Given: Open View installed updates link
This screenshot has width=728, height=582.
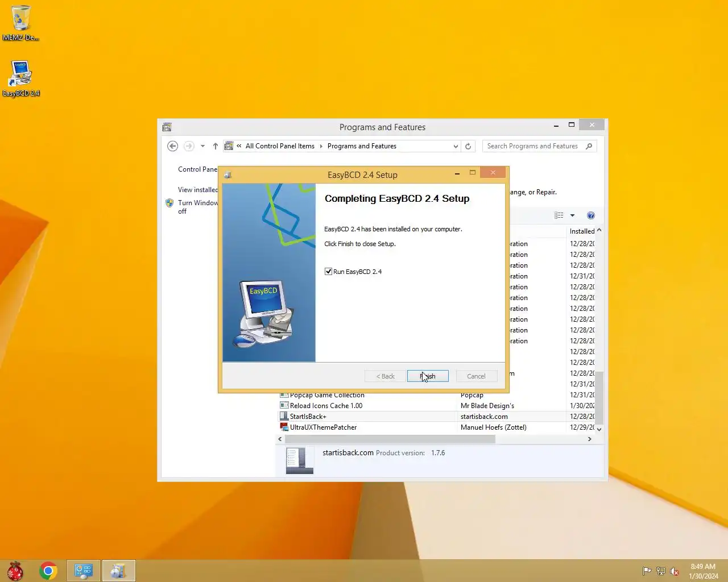Looking at the screenshot, I should pos(197,190).
